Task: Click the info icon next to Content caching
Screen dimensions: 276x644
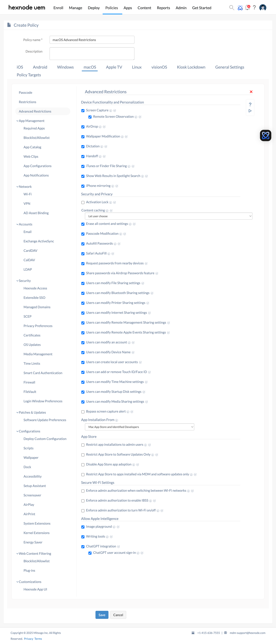Action: click(x=107, y=211)
